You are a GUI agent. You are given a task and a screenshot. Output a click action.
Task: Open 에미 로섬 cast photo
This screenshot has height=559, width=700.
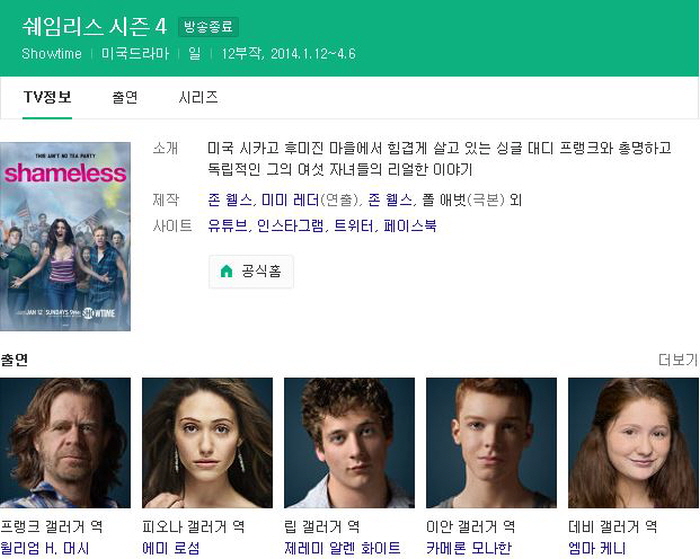pyautogui.click(x=207, y=443)
